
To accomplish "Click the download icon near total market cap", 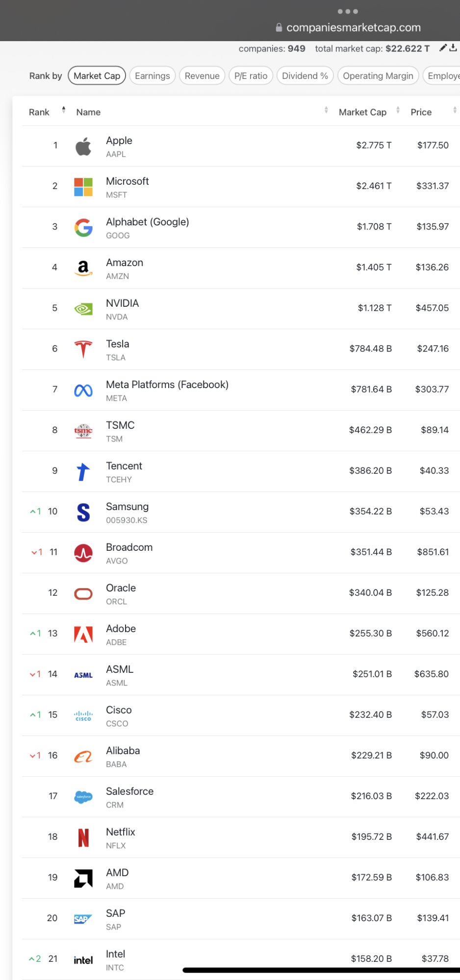I will [x=453, y=48].
